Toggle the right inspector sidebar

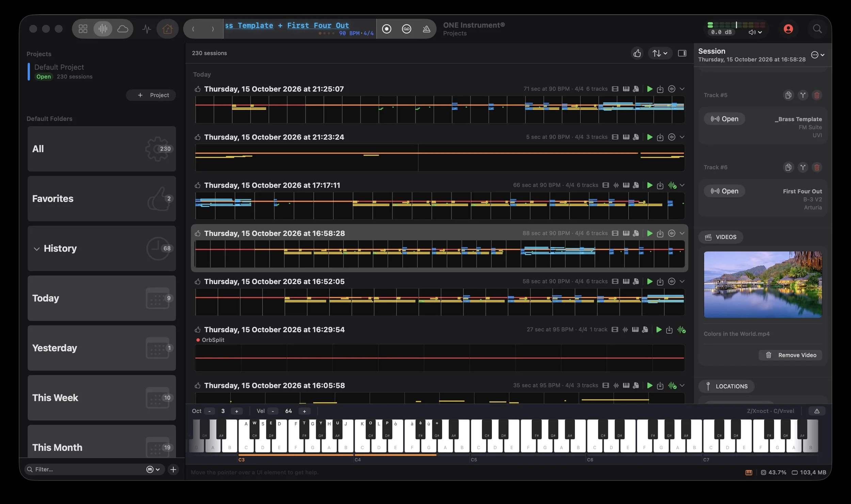(x=682, y=53)
